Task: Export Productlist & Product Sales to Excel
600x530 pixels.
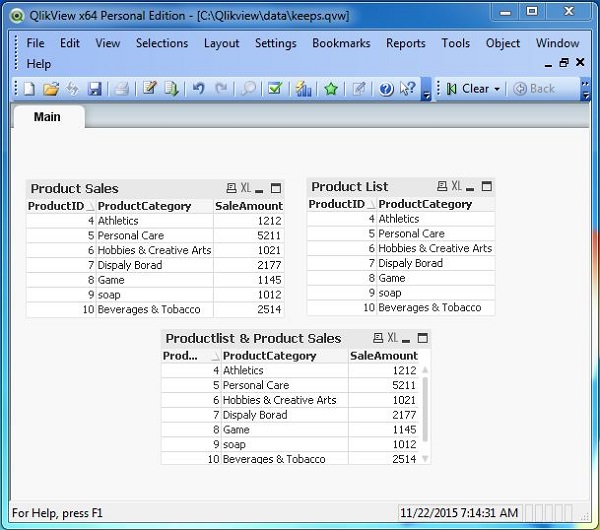Action: click(393, 338)
